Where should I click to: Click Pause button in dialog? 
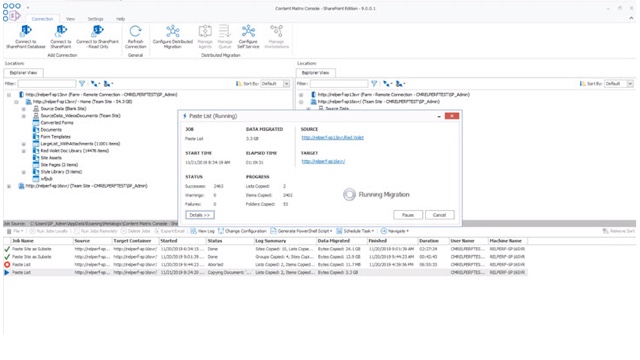[408, 215]
